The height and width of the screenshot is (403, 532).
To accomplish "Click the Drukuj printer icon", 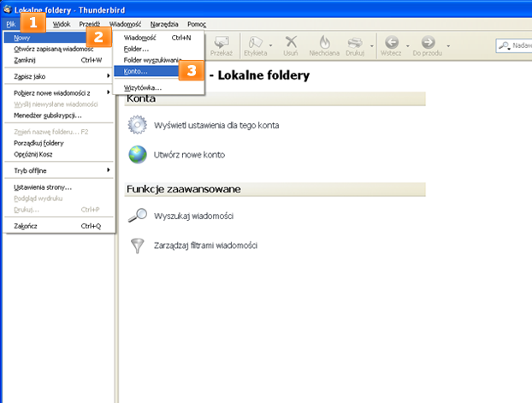I will [x=355, y=43].
